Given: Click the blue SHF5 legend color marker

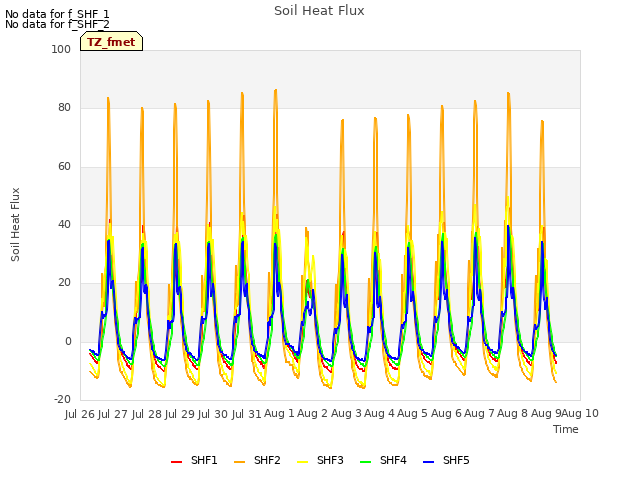Looking at the screenshot, I should pos(429,462).
